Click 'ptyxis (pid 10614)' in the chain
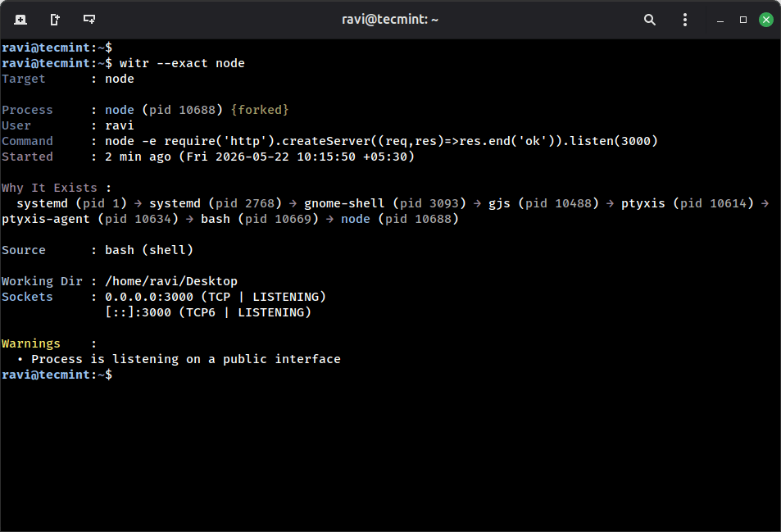The width and height of the screenshot is (781, 532). [688, 203]
